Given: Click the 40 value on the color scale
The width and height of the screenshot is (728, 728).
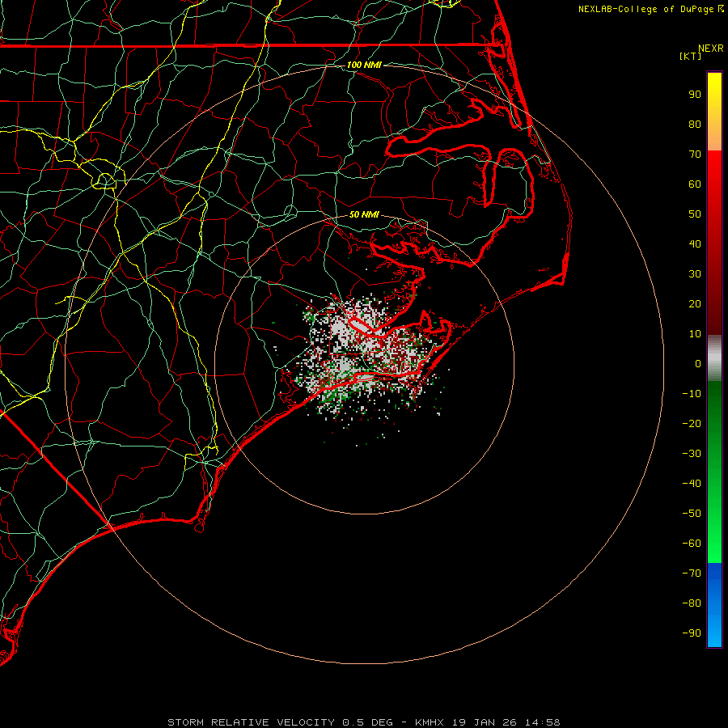Looking at the screenshot, I should coord(695,244).
